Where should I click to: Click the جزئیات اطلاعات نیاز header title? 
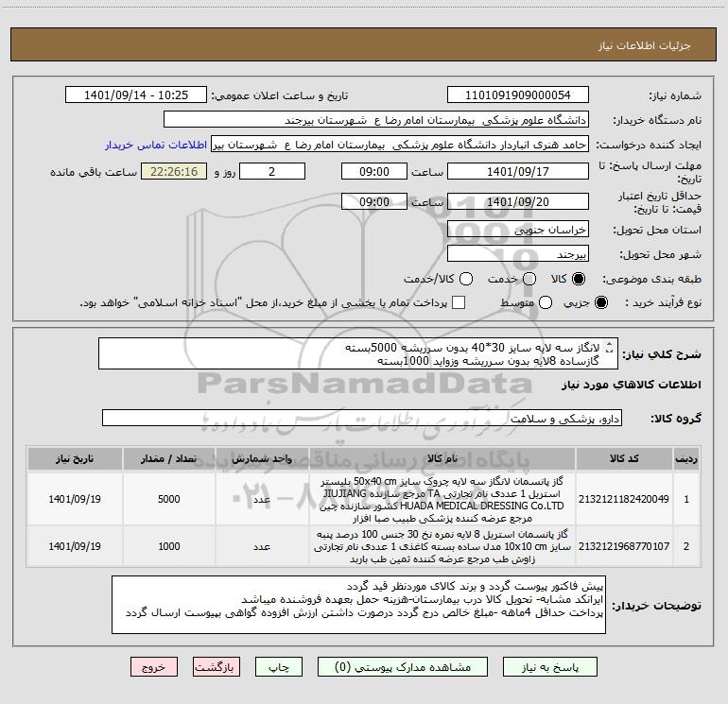click(644, 45)
